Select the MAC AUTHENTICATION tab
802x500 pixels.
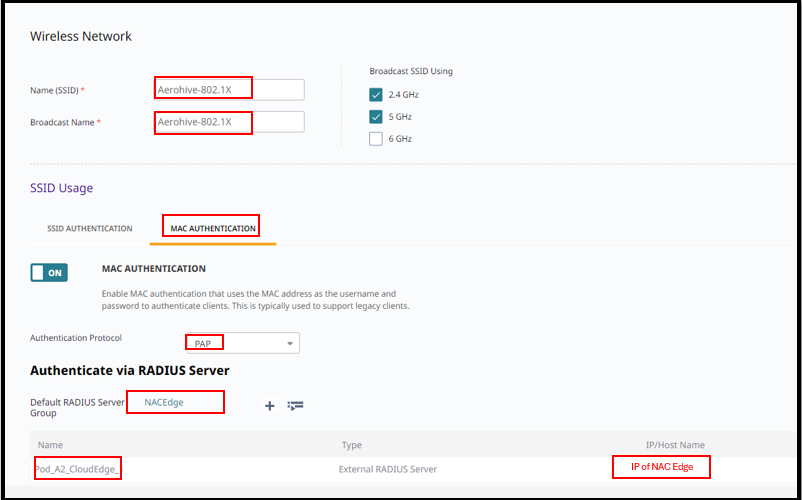(213, 229)
